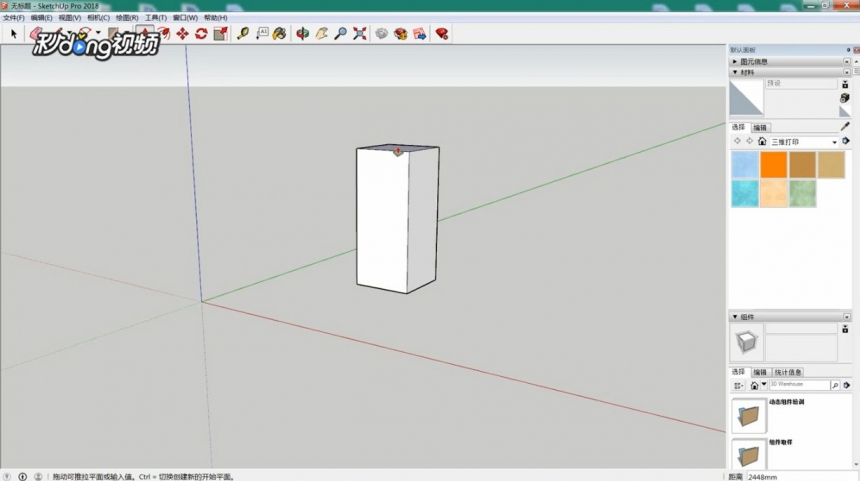Click the Zoom Extents icon
The image size is (860, 481).
coord(360,34)
